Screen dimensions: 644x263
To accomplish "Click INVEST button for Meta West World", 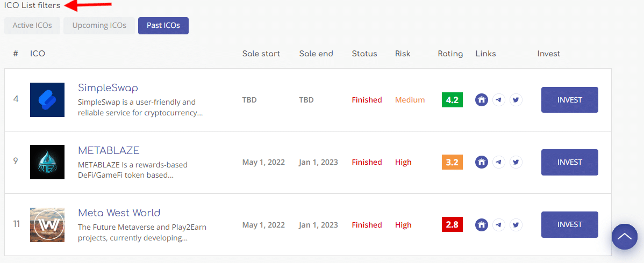I will point(569,224).
